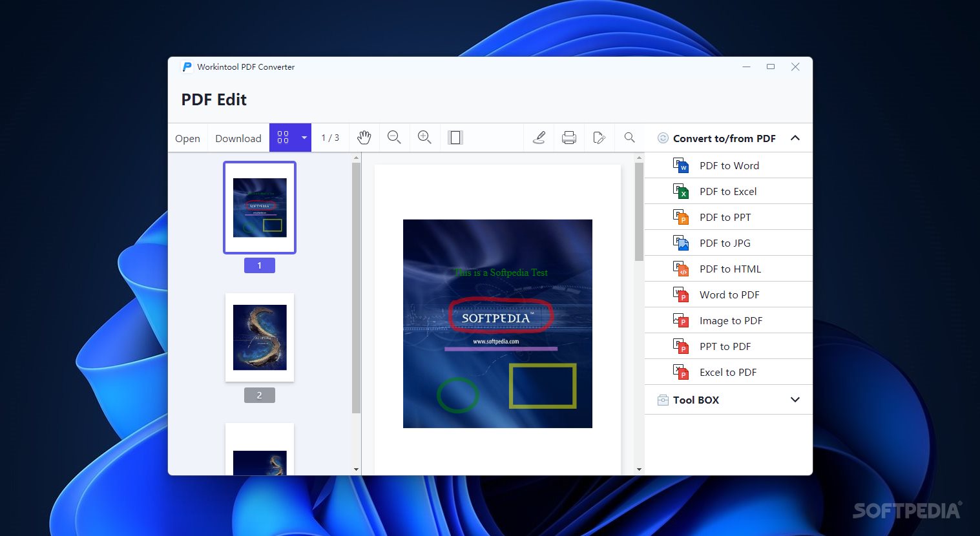The image size is (980, 536).
Task: Click the thumbnail panel scrollbar
Action: tap(356, 287)
